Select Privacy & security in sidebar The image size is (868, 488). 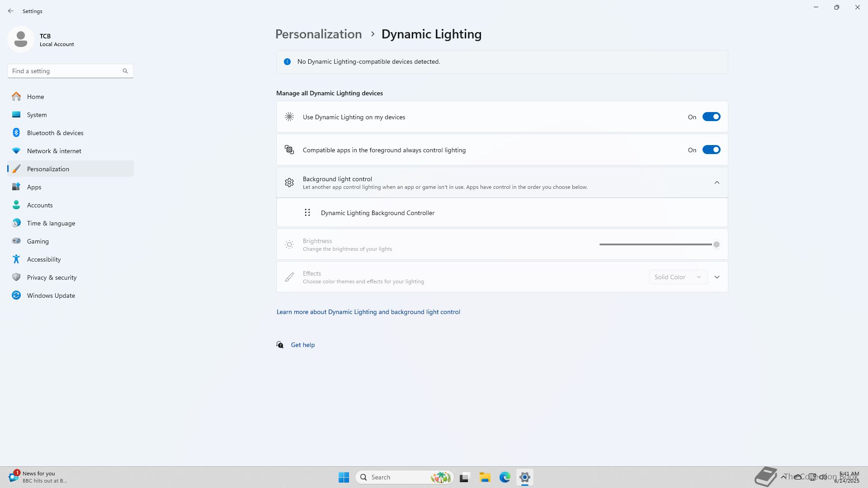pos(52,277)
